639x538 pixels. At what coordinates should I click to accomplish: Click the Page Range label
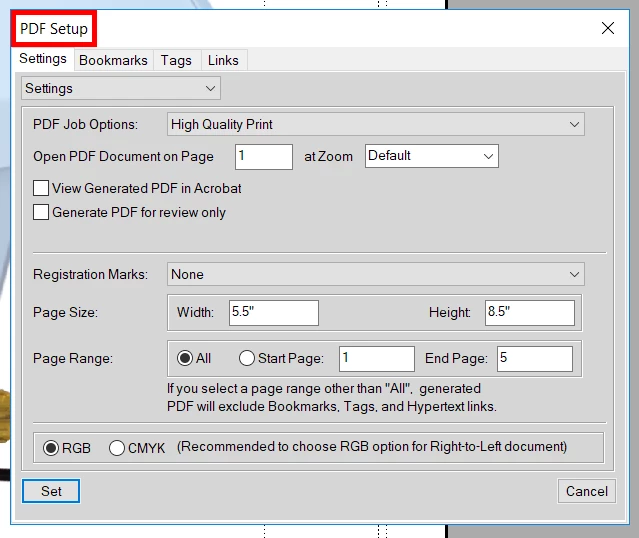73,359
